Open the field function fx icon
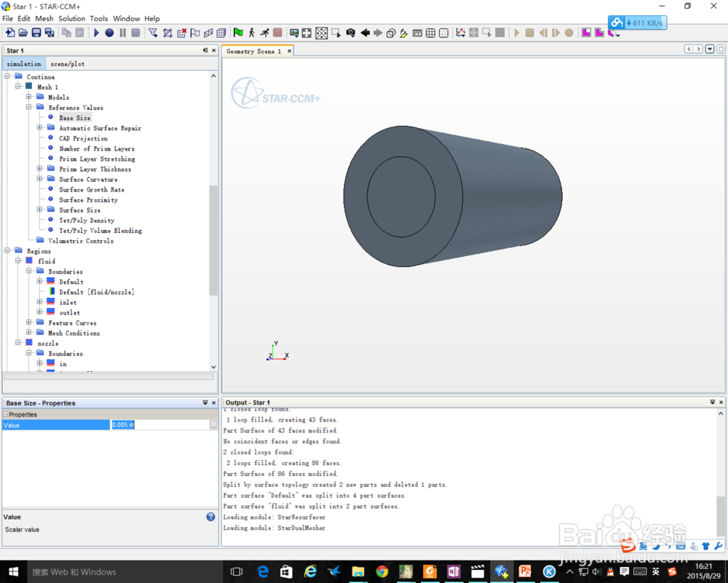Screen dimensions: 728x583 [404, 33]
